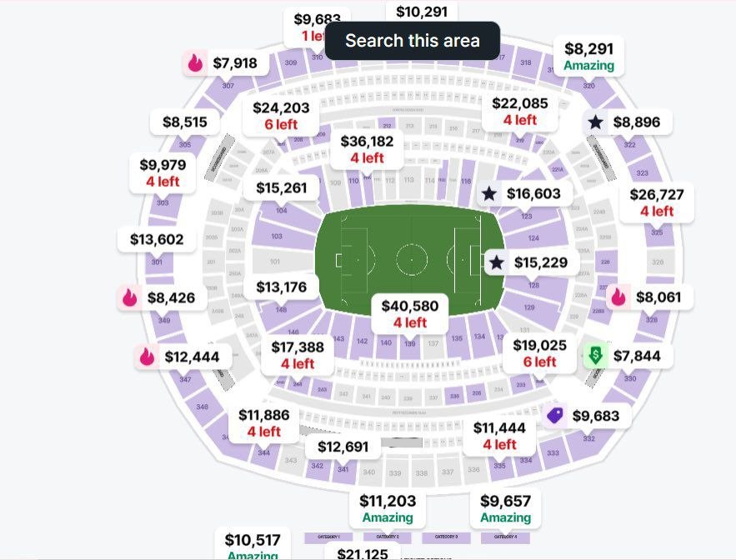Click the flame icon beside $7,918

tap(195, 62)
